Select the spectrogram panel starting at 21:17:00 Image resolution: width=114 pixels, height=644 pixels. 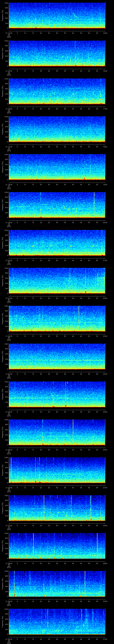pyautogui.click(x=57, y=129)
